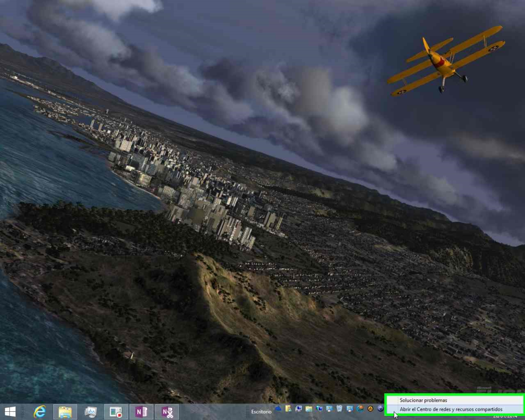
Task: Open the orange triangle tray icon
Action: (370, 409)
